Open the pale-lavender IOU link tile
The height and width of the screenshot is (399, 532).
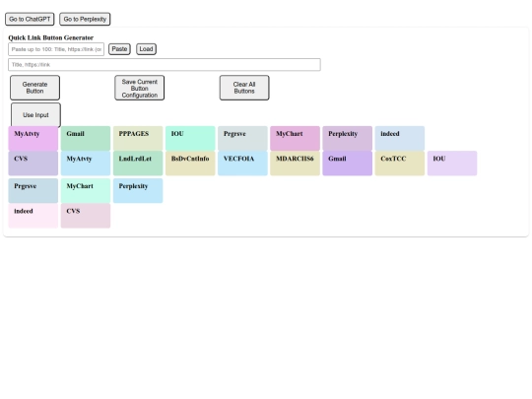452,164
